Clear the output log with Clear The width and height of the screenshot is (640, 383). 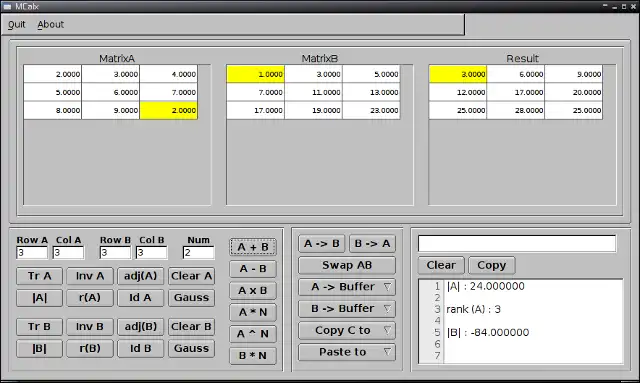(441, 265)
